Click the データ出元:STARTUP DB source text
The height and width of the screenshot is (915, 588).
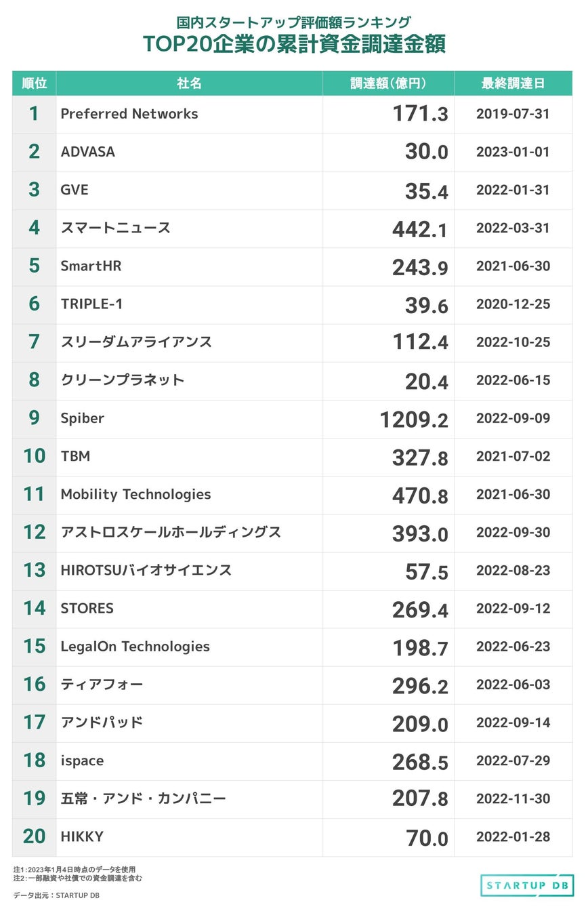point(57,895)
